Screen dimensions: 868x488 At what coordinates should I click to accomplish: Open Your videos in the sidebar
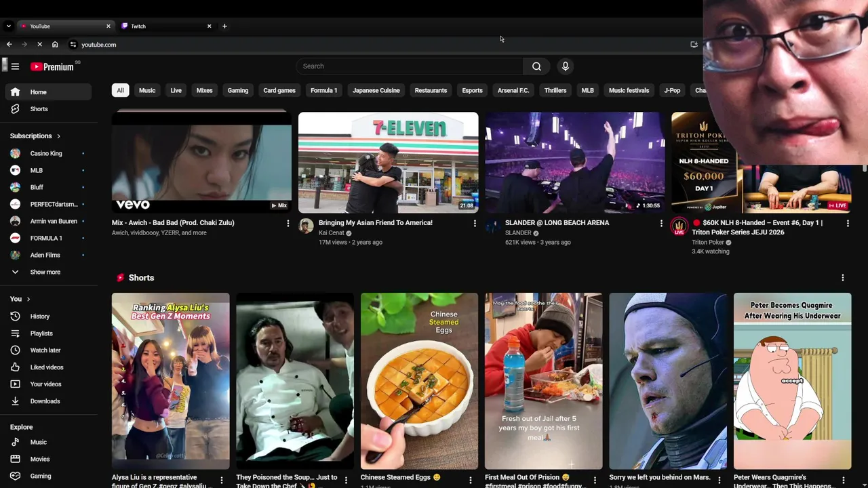48,384
